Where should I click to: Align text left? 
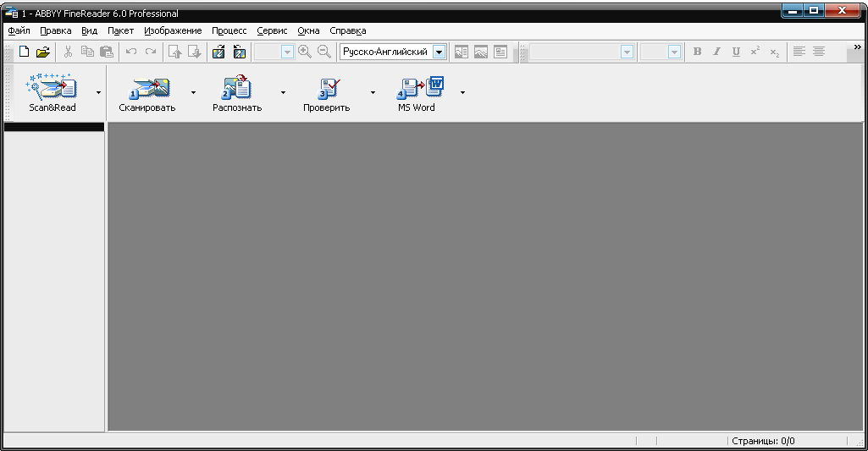[x=799, y=52]
